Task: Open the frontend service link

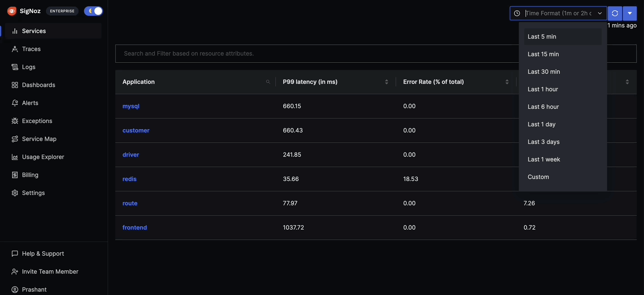Action: tap(135, 228)
